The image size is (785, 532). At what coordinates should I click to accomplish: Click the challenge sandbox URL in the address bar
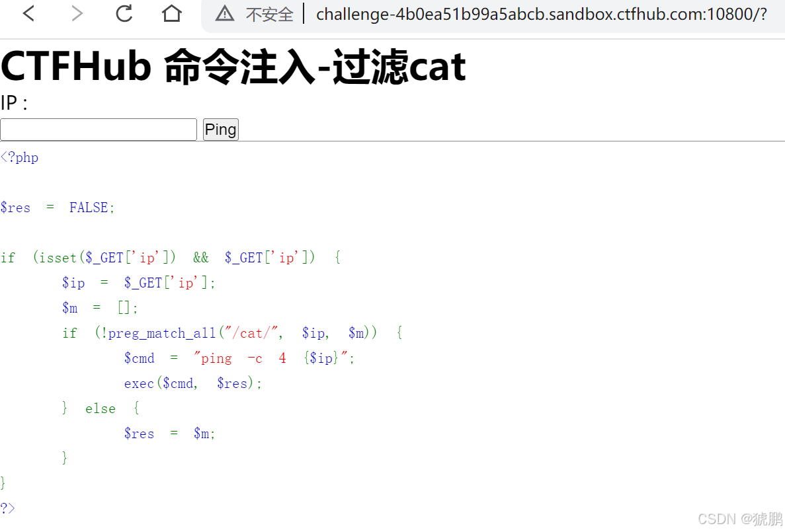coord(542,14)
